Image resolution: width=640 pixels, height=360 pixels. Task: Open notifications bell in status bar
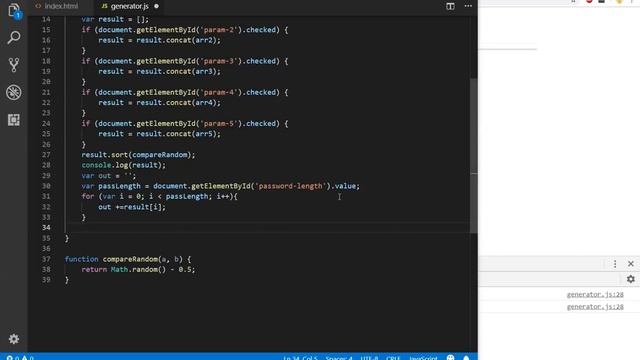pyautogui.click(x=466, y=357)
